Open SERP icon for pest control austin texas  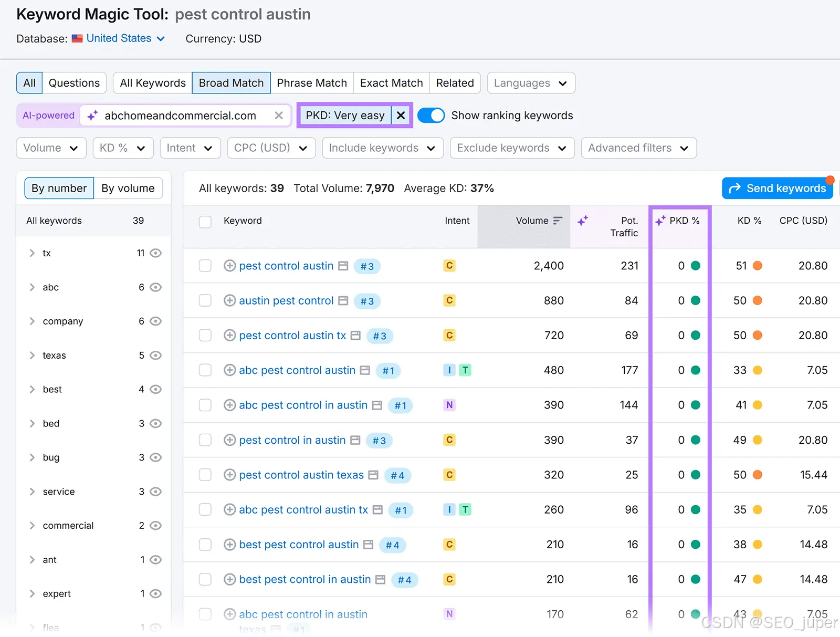[373, 475]
